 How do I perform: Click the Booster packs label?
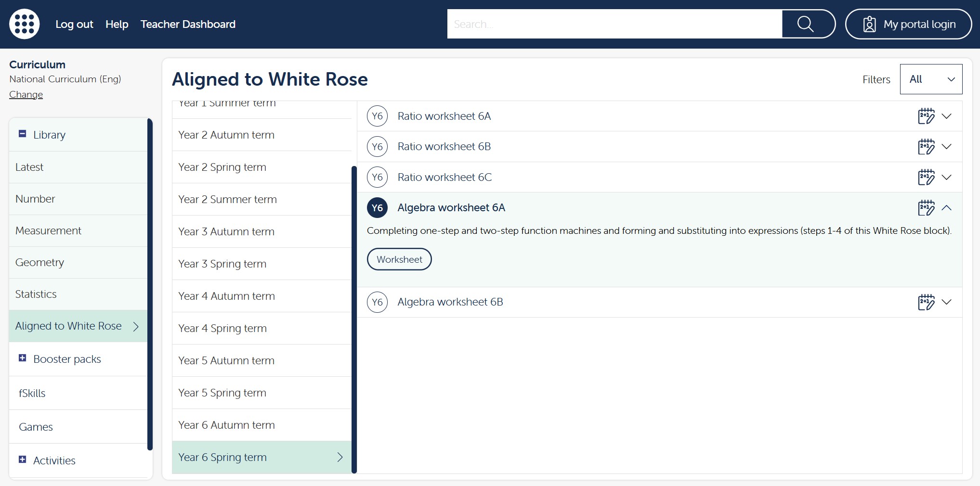click(67, 359)
